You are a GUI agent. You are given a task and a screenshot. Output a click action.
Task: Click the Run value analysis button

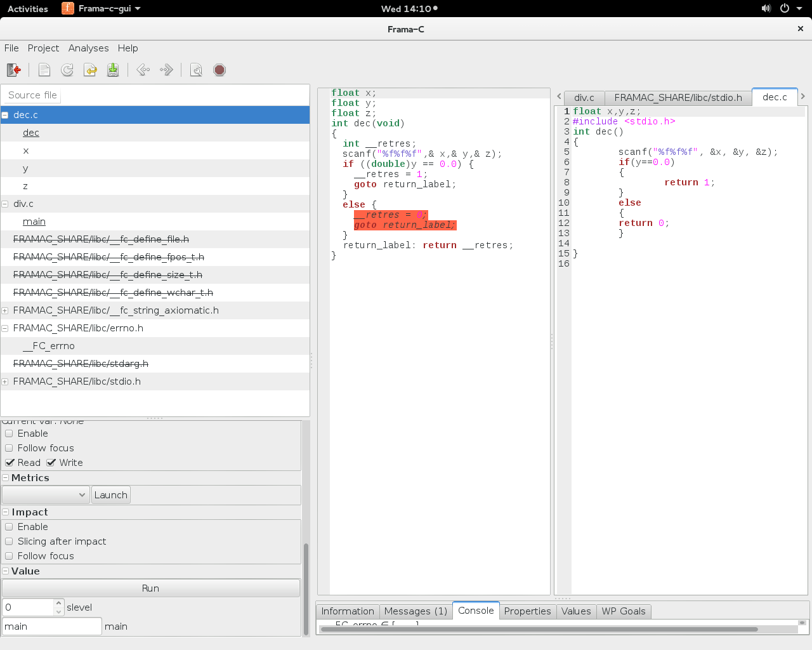tap(150, 588)
